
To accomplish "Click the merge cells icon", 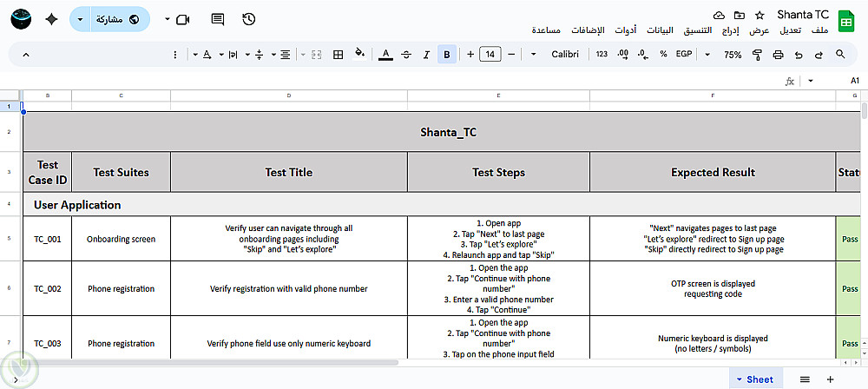I will 317,55.
